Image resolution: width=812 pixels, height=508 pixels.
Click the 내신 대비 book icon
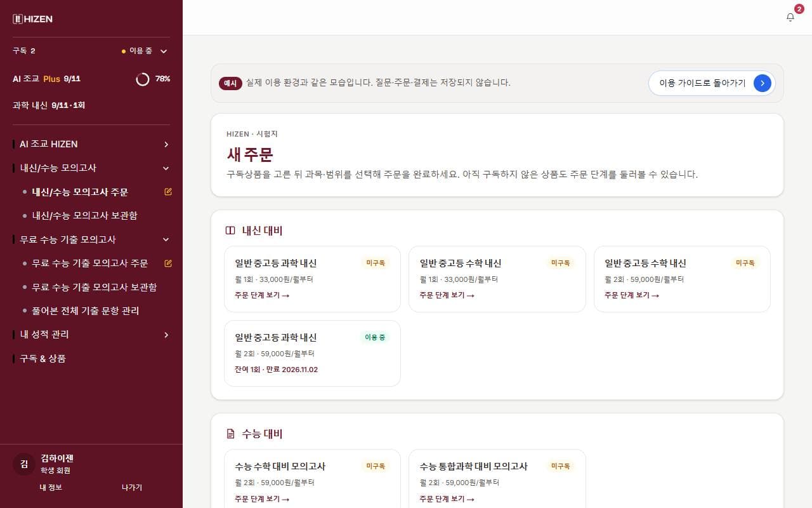230,231
